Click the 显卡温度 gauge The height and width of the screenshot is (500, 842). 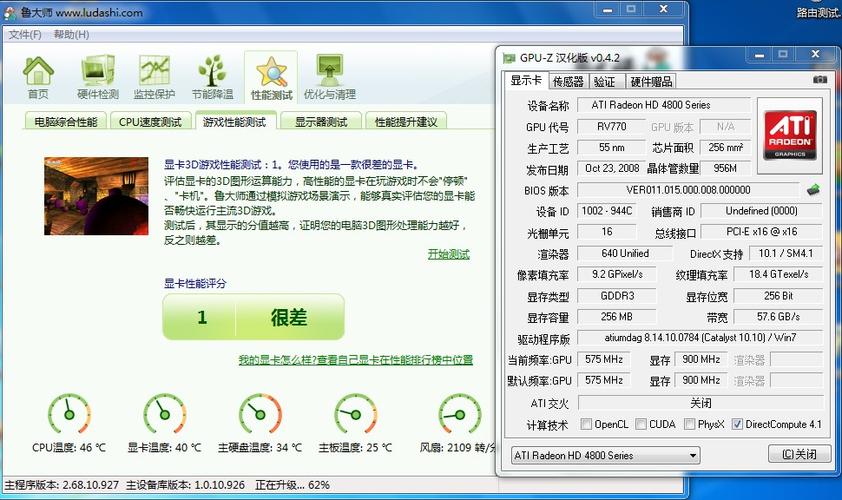164,414
